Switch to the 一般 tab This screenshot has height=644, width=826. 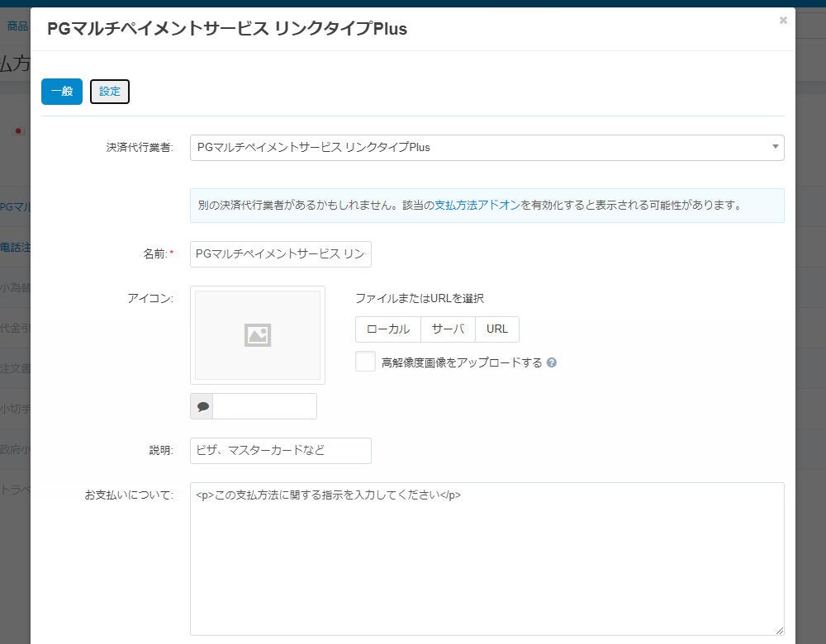[62, 92]
